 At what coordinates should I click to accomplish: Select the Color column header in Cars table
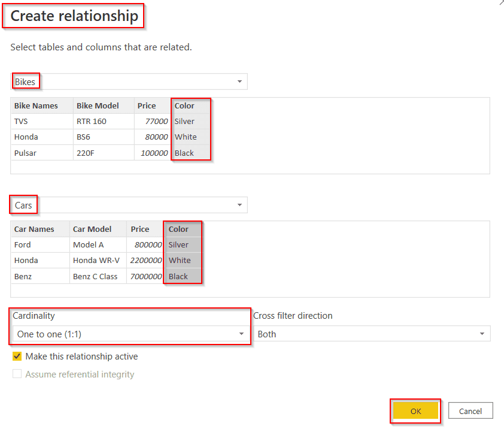(x=183, y=229)
